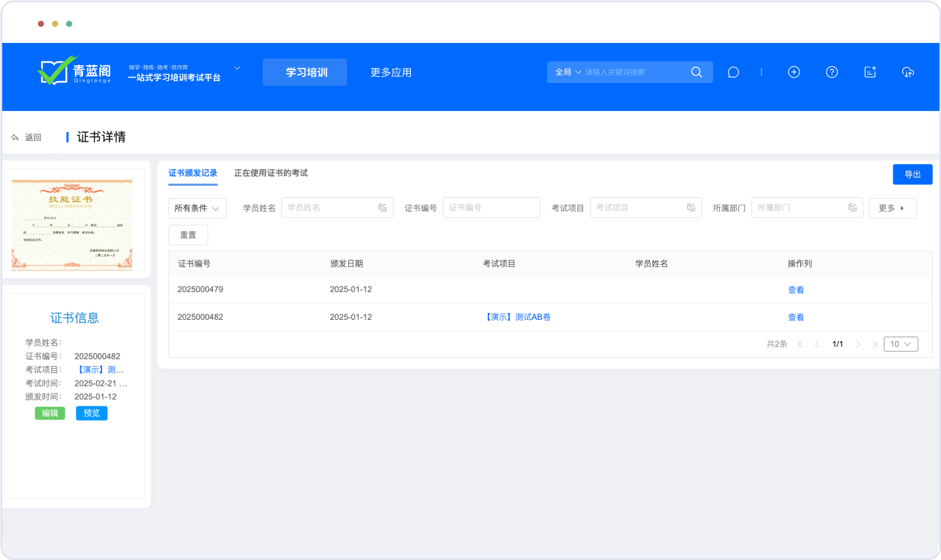Image resolution: width=941 pixels, height=560 pixels.
Task: Switch to 正在使用证书的考试 tab
Action: 271,174
